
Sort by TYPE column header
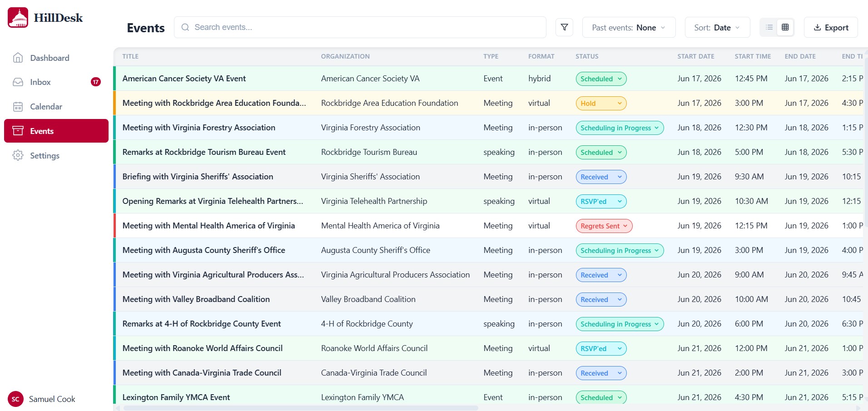click(491, 56)
